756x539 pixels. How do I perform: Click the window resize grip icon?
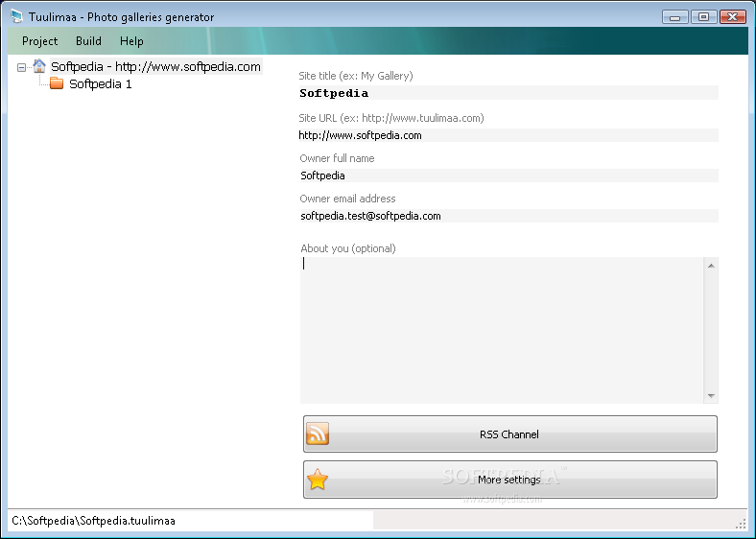click(741, 524)
